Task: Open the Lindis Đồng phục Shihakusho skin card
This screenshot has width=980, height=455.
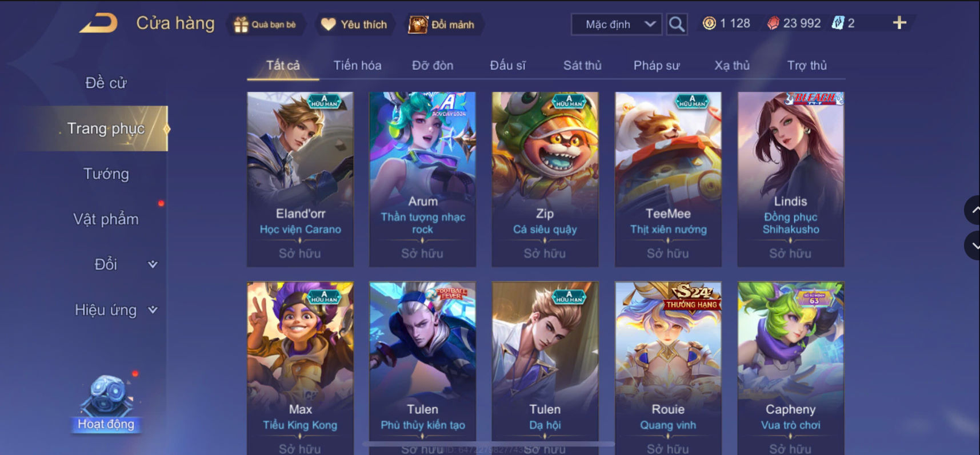Action: [791, 179]
